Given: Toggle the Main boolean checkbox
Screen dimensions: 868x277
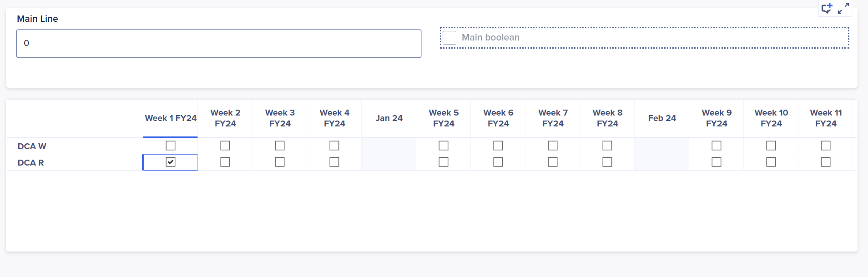Looking at the screenshot, I should click(x=449, y=38).
